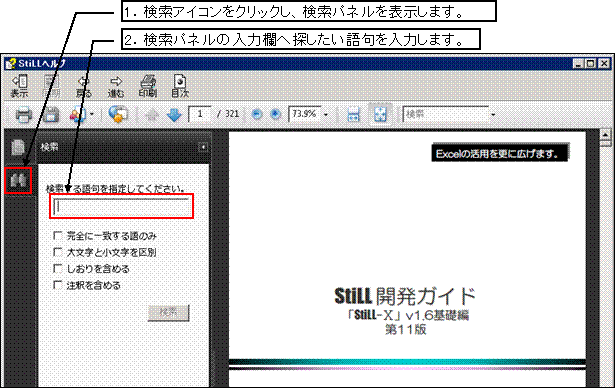
Task: Click the printer icon in PDF toolbar
Action: click(x=24, y=115)
